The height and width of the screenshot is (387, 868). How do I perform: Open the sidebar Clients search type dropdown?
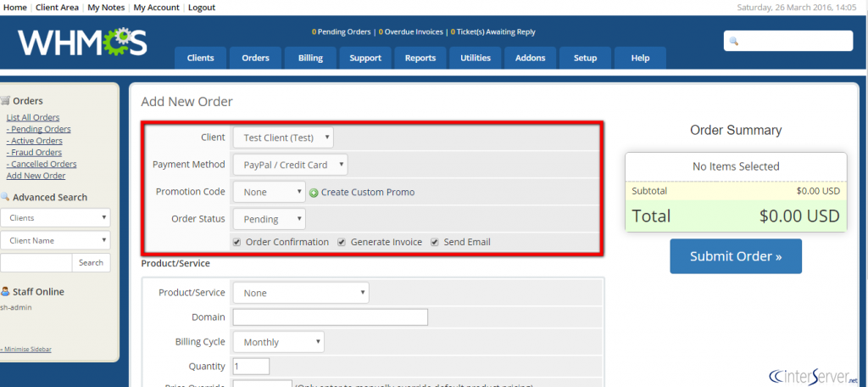point(55,218)
